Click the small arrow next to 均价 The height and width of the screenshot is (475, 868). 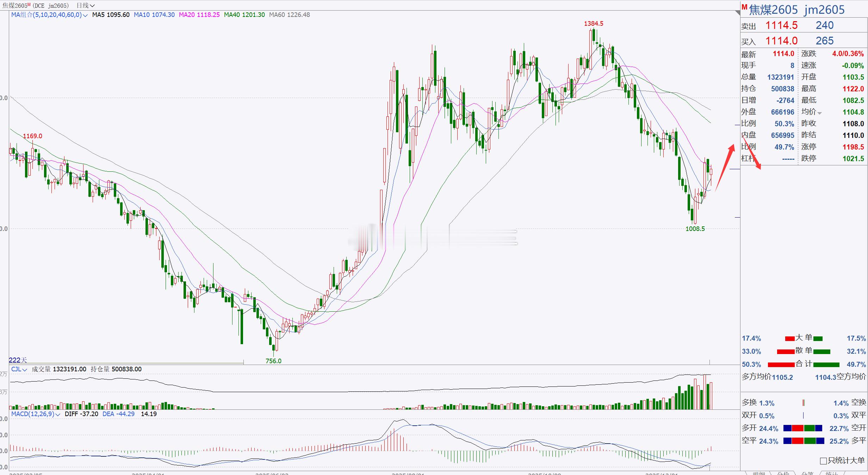[820, 113]
